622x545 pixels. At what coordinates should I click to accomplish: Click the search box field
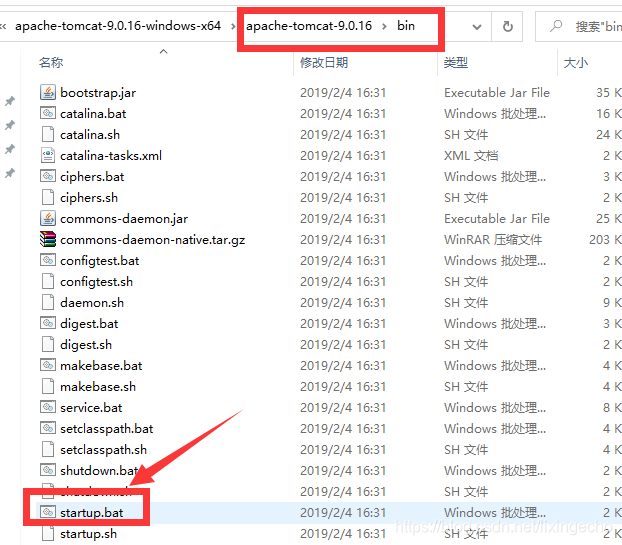pyautogui.click(x=579, y=27)
